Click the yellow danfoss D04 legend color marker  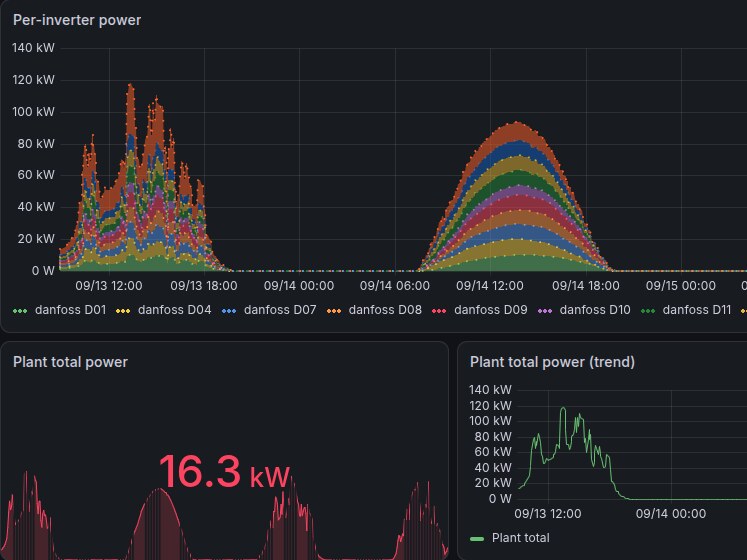click(x=123, y=311)
